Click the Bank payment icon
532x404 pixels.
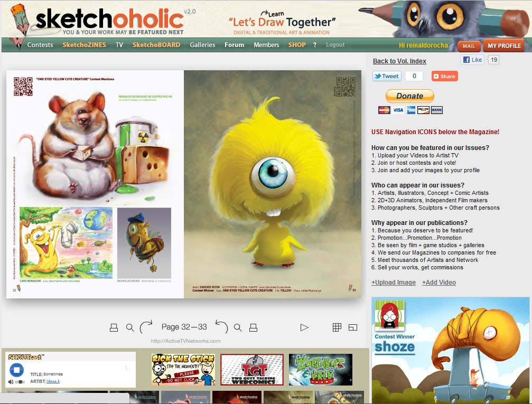[437, 110]
